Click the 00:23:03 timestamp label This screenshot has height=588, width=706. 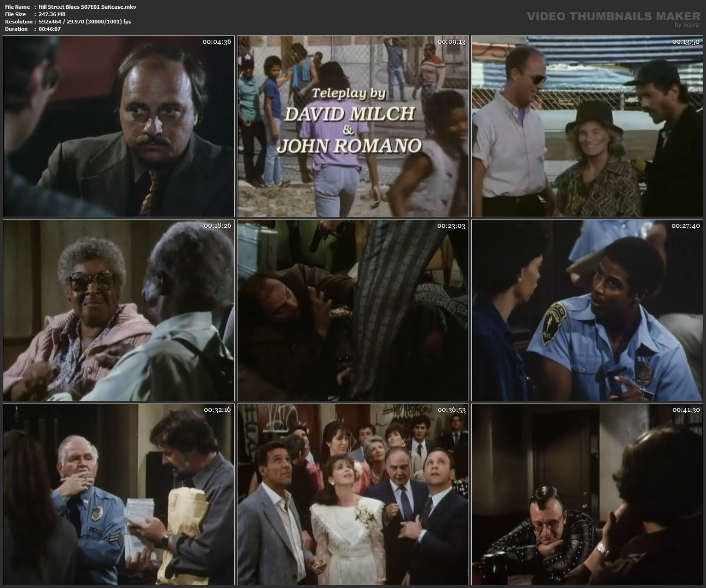pos(451,226)
